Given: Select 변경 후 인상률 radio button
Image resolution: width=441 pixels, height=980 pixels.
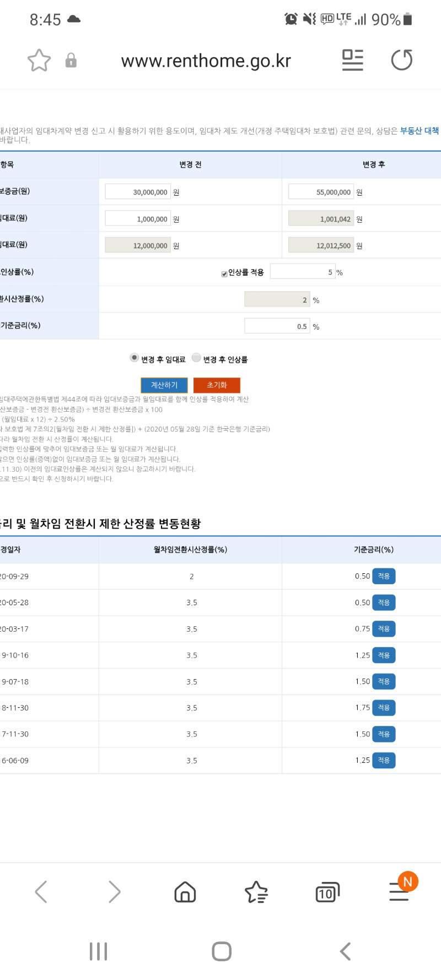Looking at the screenshot, I should pyautogui.click(x=196, y=358).
